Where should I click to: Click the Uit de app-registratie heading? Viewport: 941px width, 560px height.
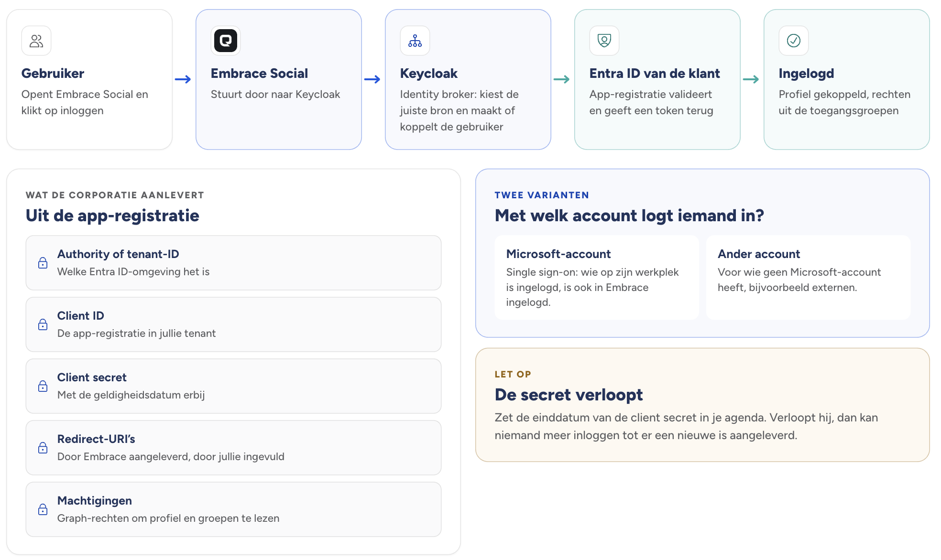pyautogui.click(x=112, y=215)
